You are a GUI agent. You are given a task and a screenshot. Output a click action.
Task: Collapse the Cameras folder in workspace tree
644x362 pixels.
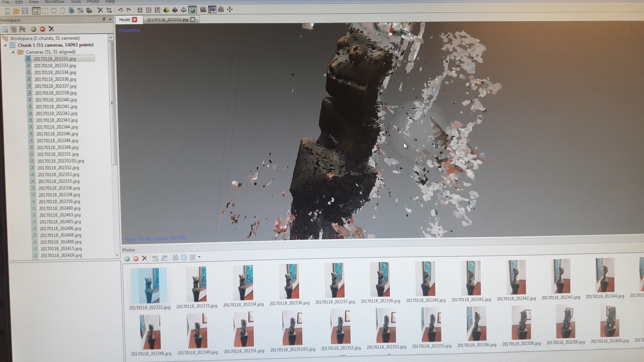coord(13,52)
